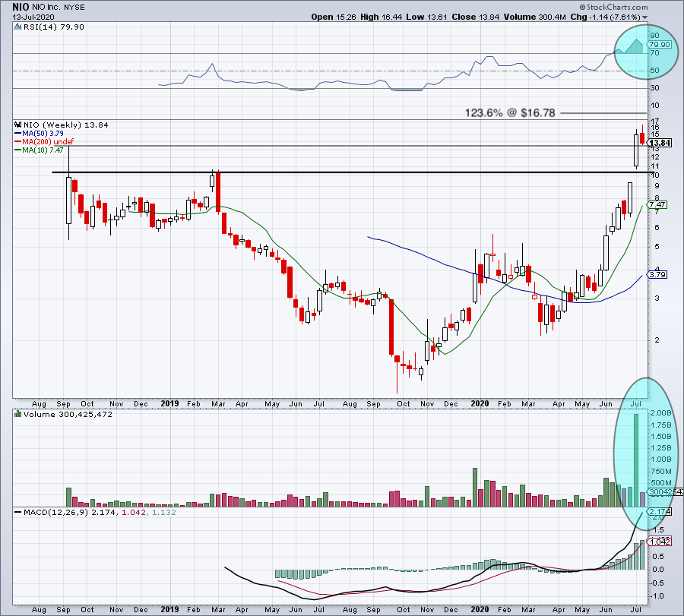The width and height of the screenshot is (684, 616).
Task: Click the Volume 300.4M header value
Action: (x=535, y=17)
